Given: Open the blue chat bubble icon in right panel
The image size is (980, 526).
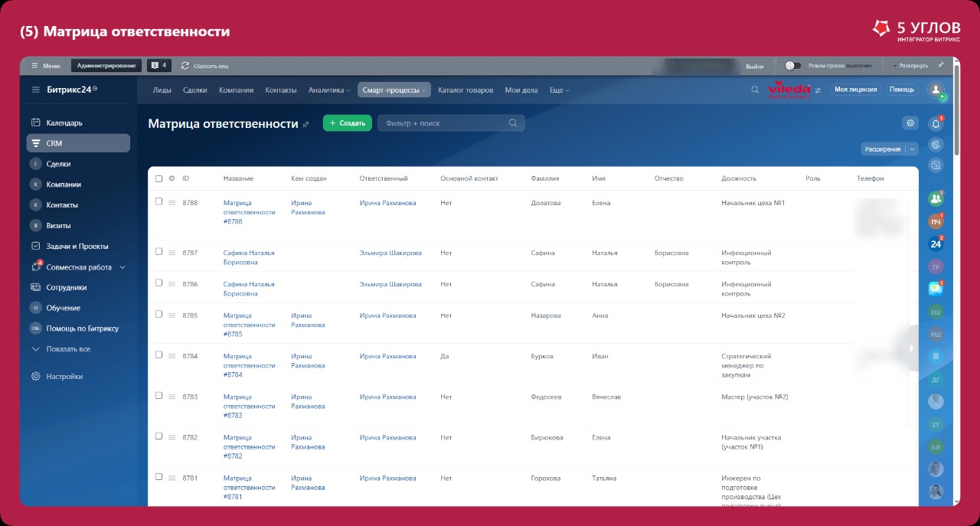Looking at the screenshot, I should (x=935, y=289).
